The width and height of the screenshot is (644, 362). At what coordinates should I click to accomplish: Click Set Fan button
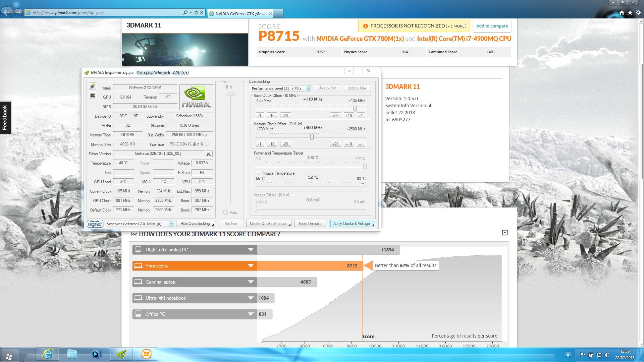pyautogui.click(x=231, y=224)
